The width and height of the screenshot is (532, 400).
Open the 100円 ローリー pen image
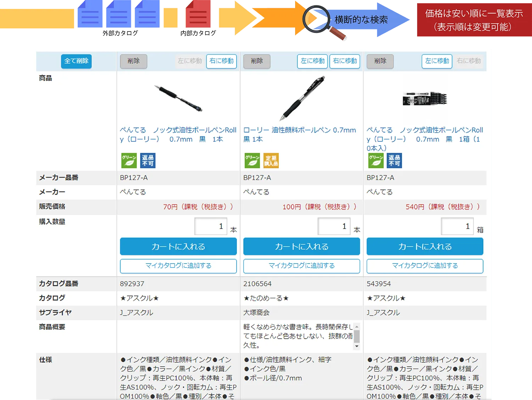pyautogui.click(x=302, y=98)
